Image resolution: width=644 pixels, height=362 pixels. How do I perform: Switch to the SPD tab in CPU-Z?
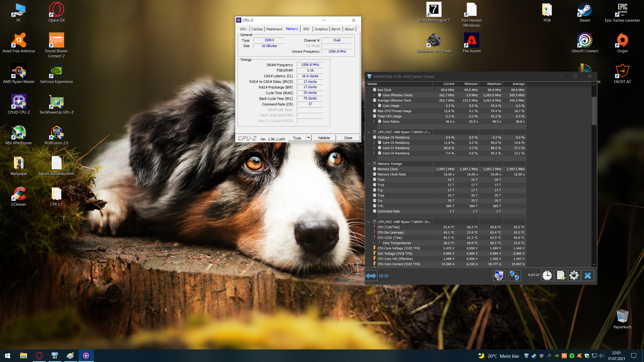pos(306,29)
